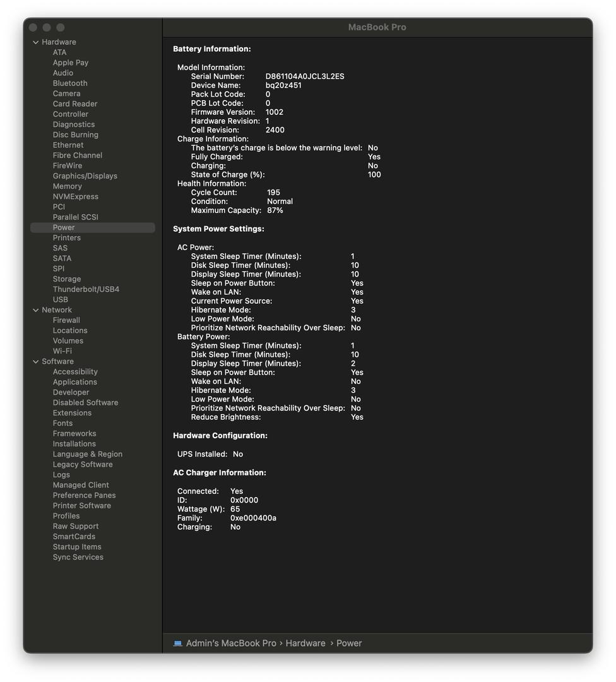Select Fonts in the sidebar
Screen dimensions: 616x682
click(x=62, y=423)
